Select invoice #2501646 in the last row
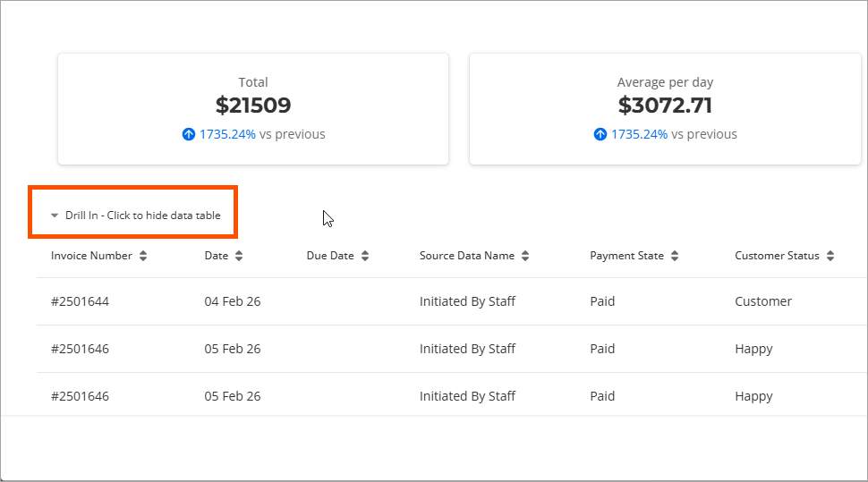This screenshot has width=868, height=482. tap(80, 396)
